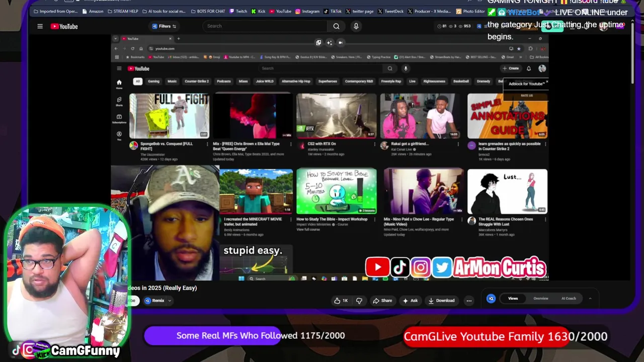Select the Views tab
Viewport: 644px width, 362px height.
(513, 299)
